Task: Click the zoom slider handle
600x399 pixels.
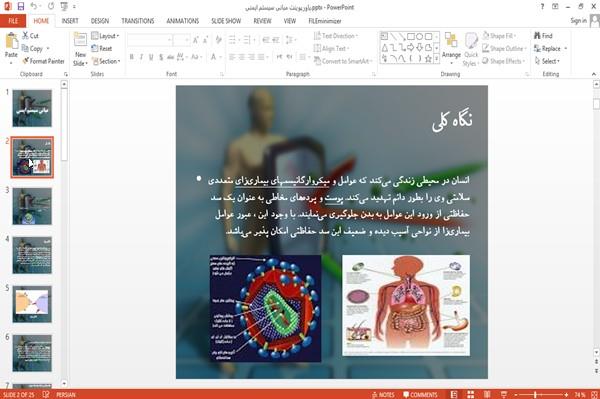Action: [535, 395]
